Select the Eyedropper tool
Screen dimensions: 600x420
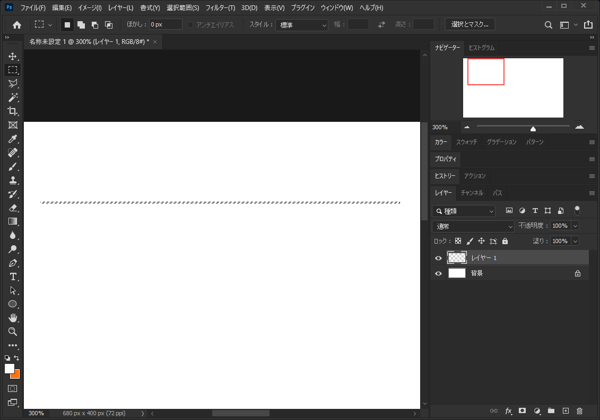[13, 139]
